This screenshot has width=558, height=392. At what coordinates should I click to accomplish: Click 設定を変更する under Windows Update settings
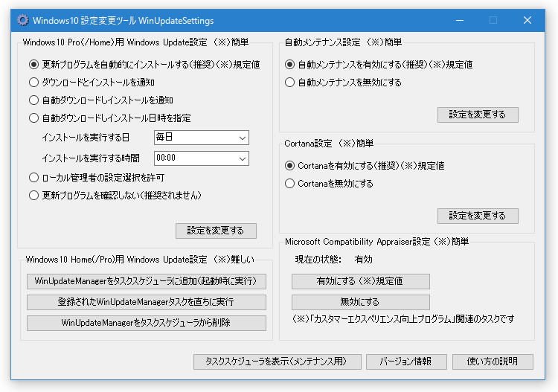pyautogui.click(x=216, y=231)
